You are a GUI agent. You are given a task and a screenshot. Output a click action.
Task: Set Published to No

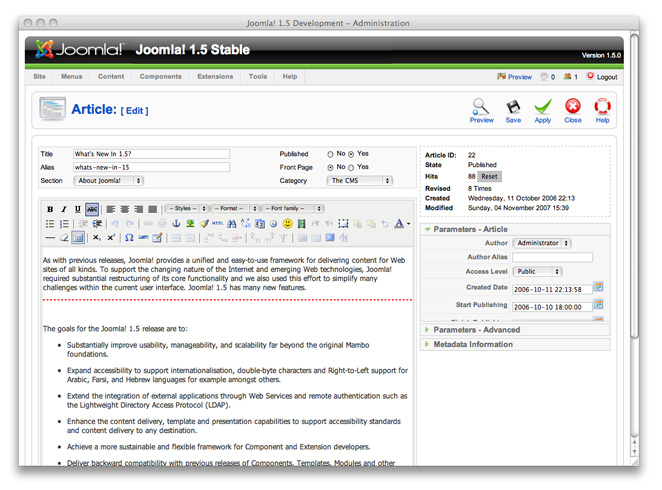[x=331, y=154]
